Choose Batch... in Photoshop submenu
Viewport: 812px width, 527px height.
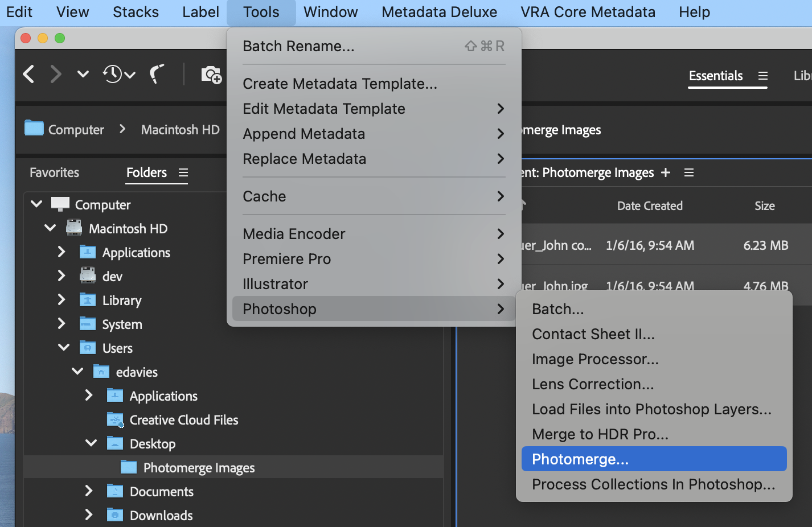click(654, 309)
